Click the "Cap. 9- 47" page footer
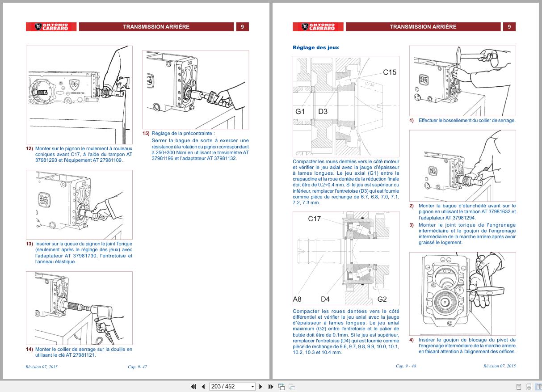Image resolution: width=542 pixels, height=392 pixels. coord(138,367)
